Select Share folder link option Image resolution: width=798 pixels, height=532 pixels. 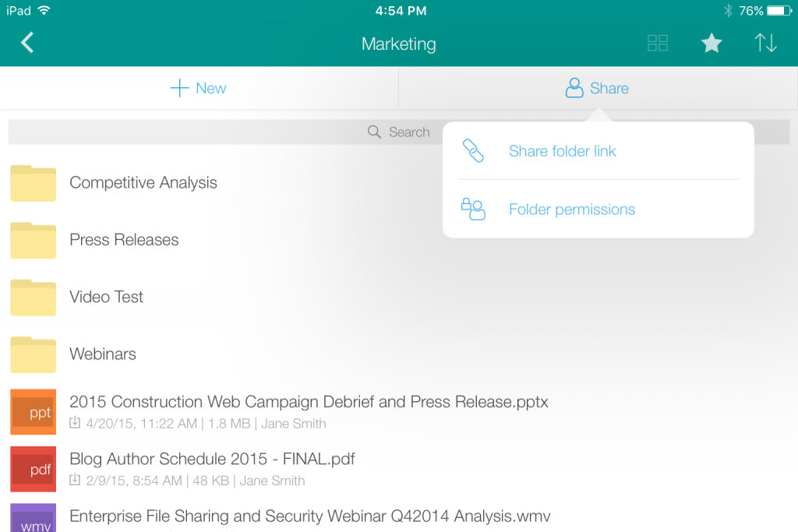562,151
